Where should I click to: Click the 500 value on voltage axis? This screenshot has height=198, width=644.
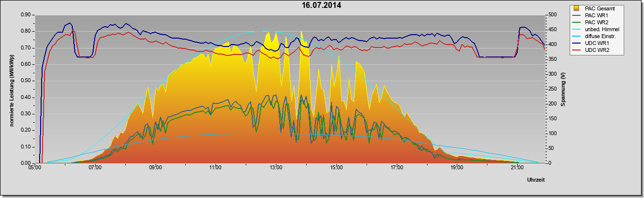point(552,15)
